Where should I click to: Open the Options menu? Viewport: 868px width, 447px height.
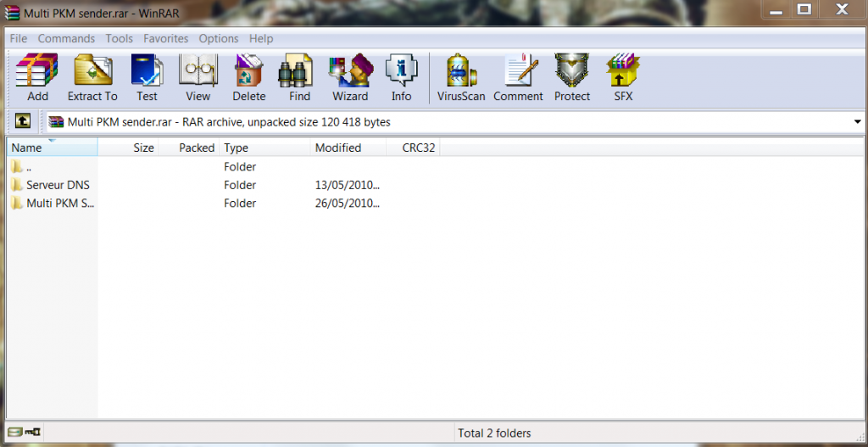(x=219, y=39)
